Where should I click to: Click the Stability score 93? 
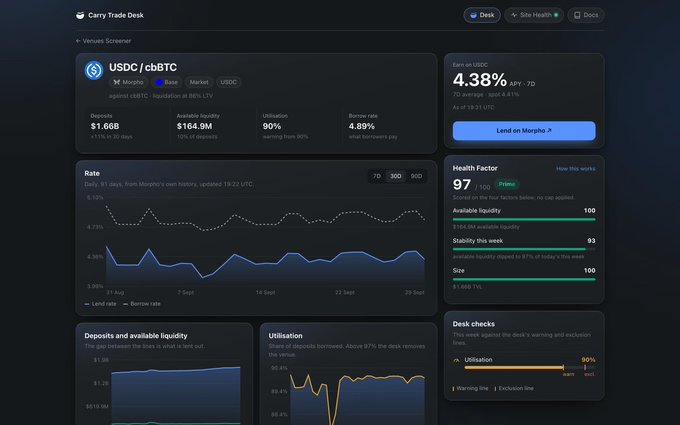[x=592, y=241]
